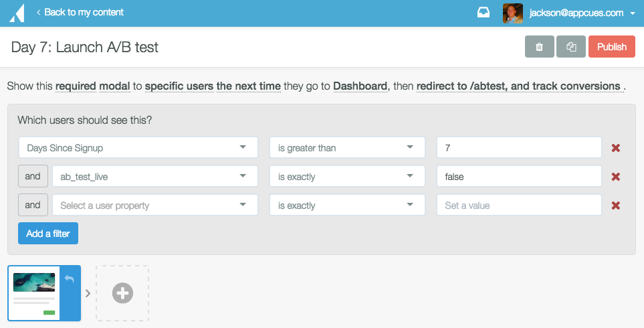644x328 pixels.
Task: Open operator dropdown for ab_test_live row
Action: pos(347,176)
